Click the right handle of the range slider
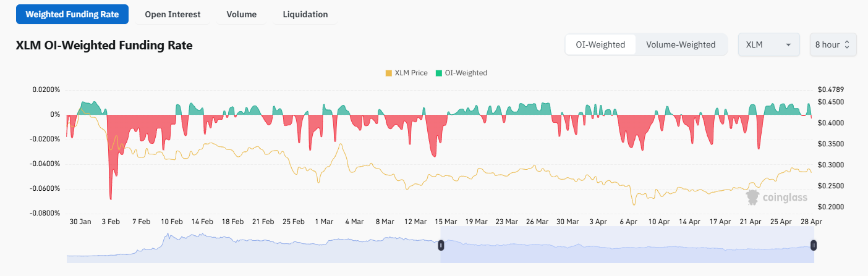This screenshot has height=276, width=868. point(814,245)
